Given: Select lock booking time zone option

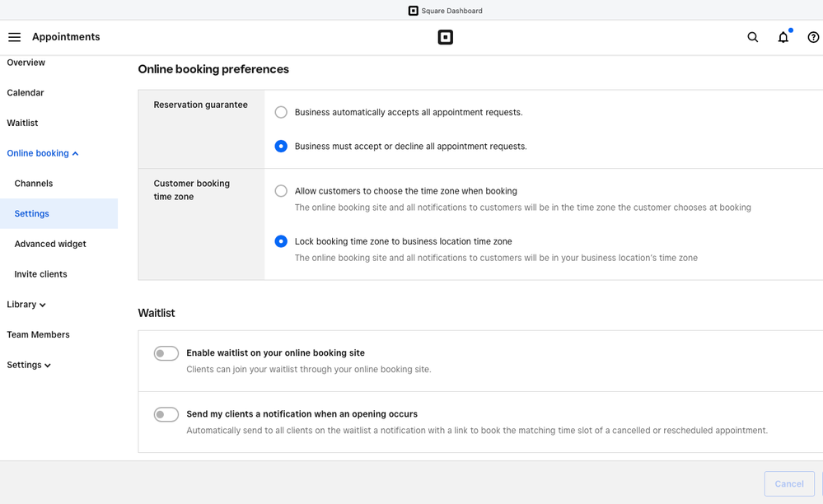Looking at the screenshot, I should pyautogui.click(x=281, y=241).
